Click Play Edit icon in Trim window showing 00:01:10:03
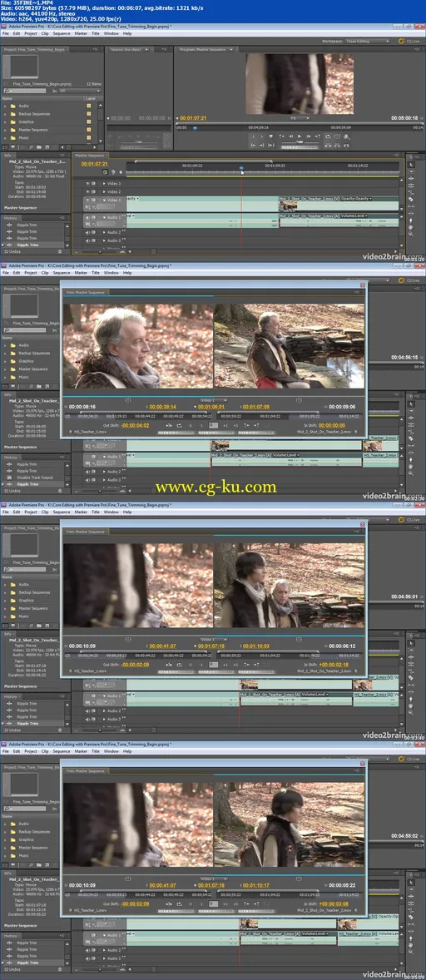This screenshot has width=426, height=980. point(168,665)
